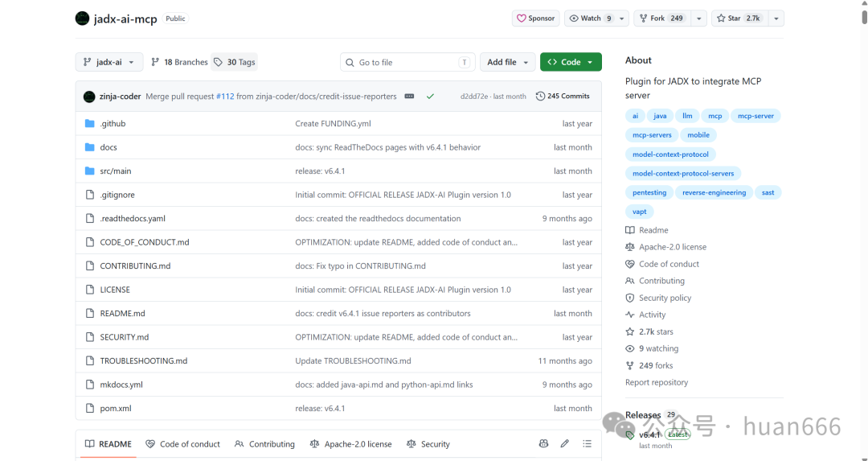Image resolution: width=868 pixels, height=461 pixels.
Task: Click the model-context-protocol-servers topic tag
Action: [x=683, y=174]
